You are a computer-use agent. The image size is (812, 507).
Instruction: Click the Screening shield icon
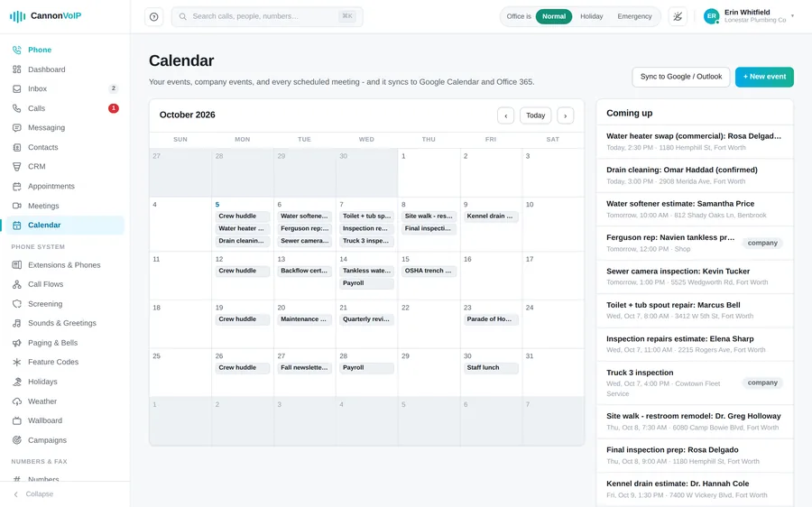(17, 303)
